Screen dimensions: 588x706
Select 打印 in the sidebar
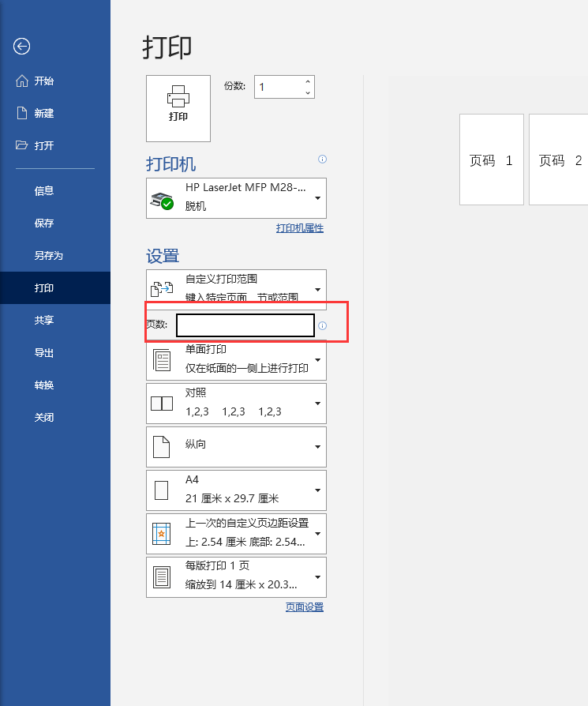tap(55, 287)
